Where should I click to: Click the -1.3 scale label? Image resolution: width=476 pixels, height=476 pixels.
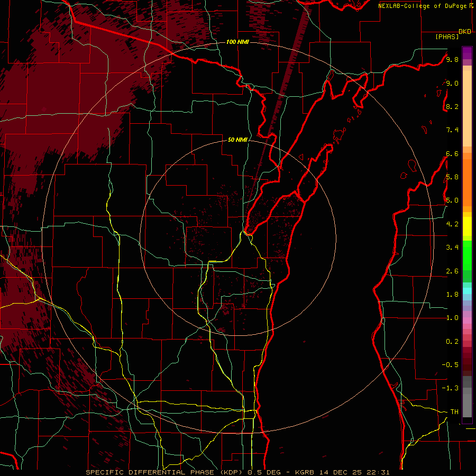(x=450, y=388)
